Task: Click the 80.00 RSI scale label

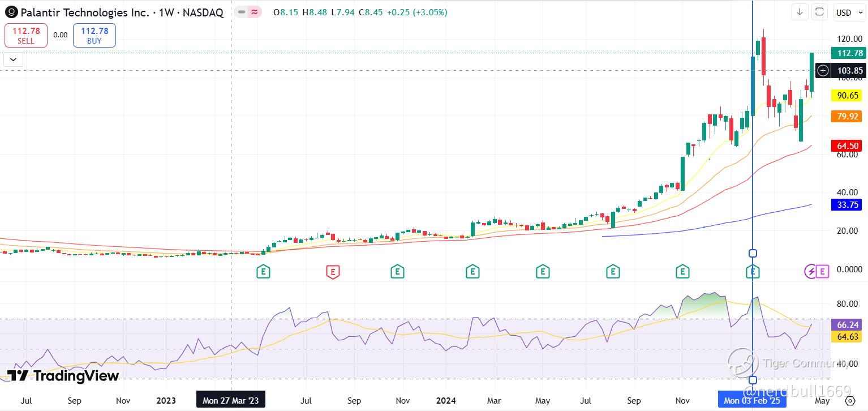Action: [x=848, y=304]
